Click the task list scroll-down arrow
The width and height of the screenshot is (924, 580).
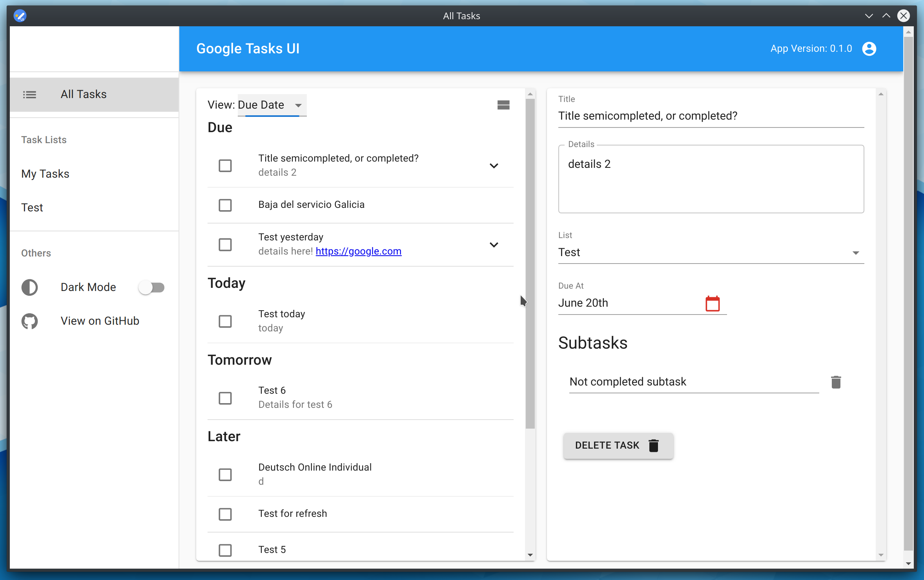point(530,555)
